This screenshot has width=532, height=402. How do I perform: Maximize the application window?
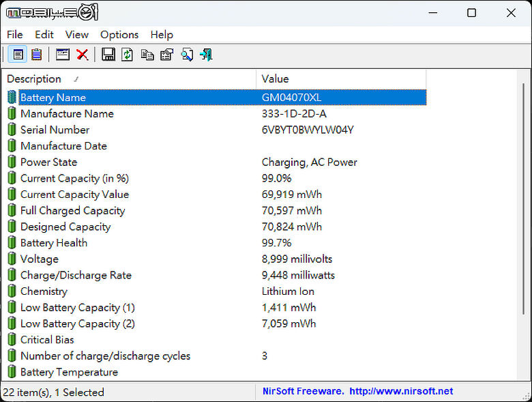(471, 13)
